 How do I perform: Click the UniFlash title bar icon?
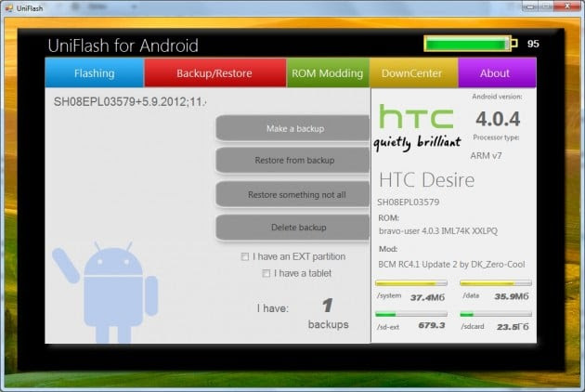pyautogui.click(x=9, y=7)
